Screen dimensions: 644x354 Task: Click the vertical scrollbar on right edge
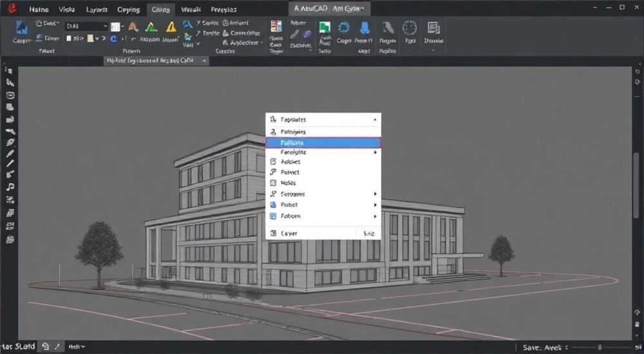(637, 185)
